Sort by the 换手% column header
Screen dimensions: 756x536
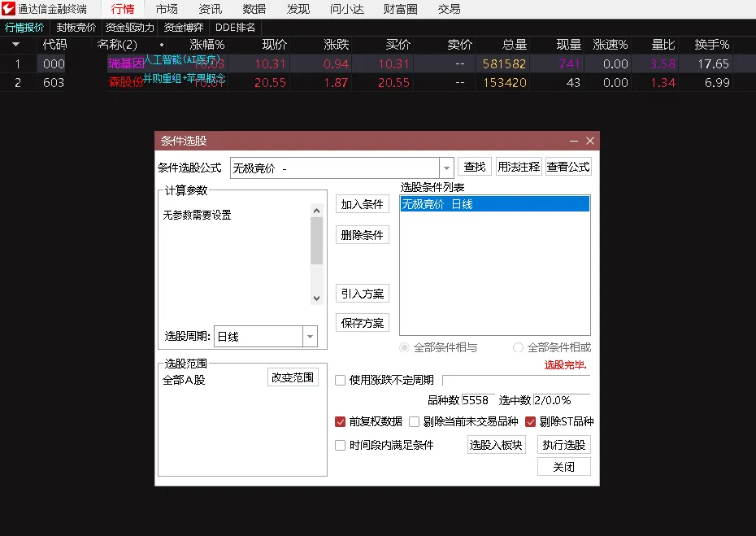[711, 45]
